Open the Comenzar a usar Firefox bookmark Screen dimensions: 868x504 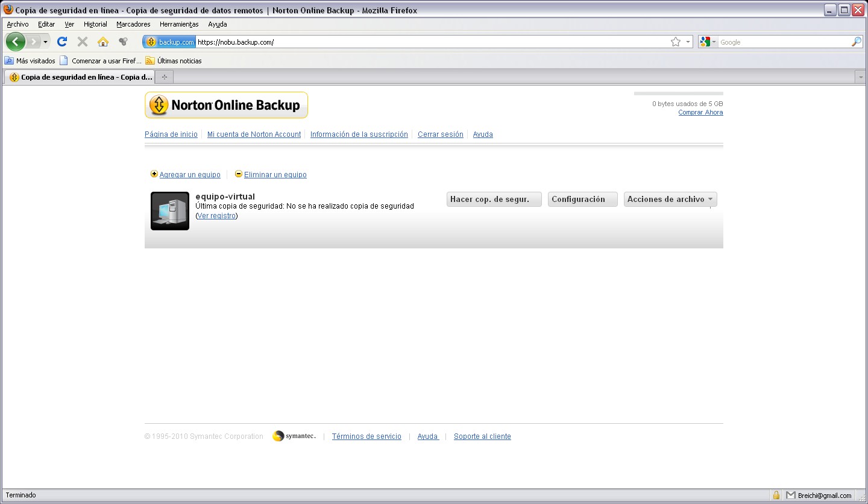click(101, 61)
